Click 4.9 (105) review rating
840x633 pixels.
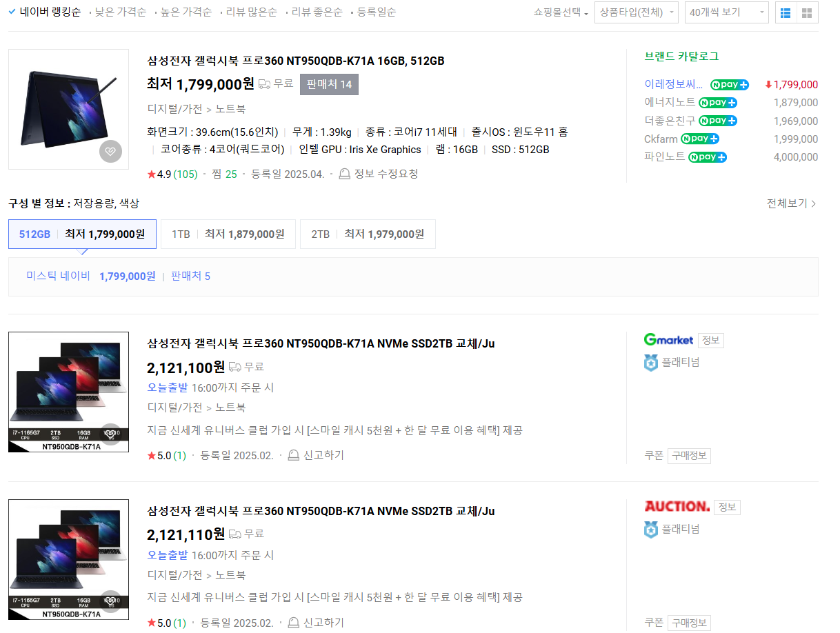click(172, 174)
